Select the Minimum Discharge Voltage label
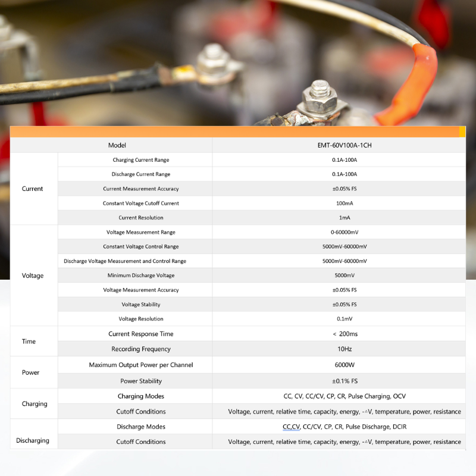Image resolution: width=476 pixels, height=476 pixels. 141,275
